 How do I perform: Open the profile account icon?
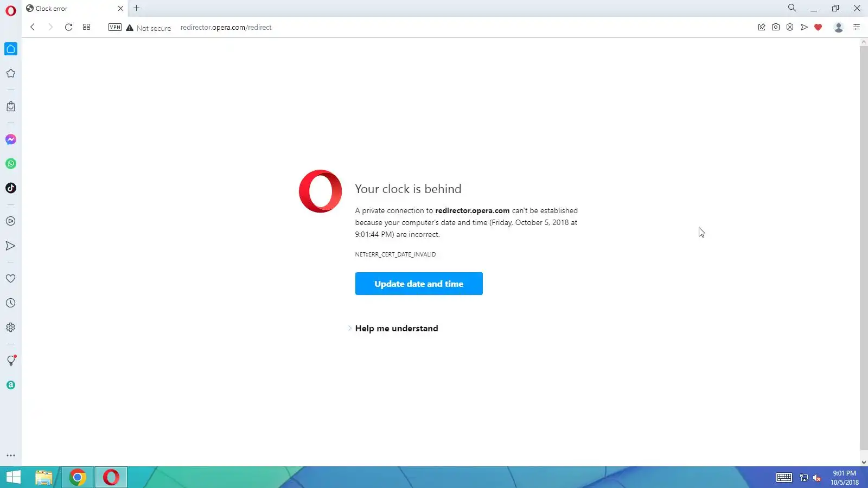[838, 27]
